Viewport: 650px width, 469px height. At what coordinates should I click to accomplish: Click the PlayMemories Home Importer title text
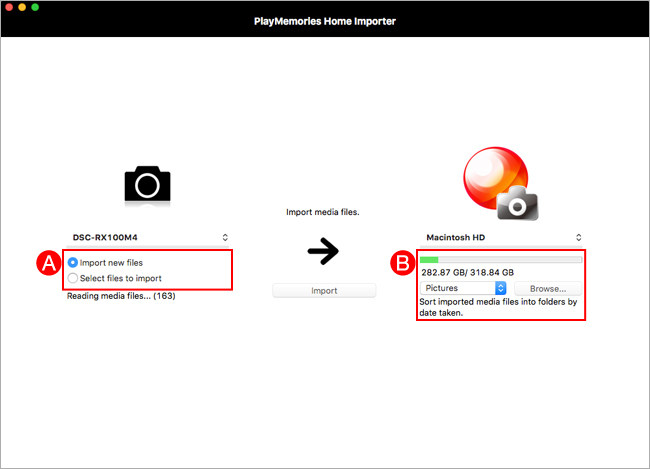pyautogui.click(x=325, y=20)
